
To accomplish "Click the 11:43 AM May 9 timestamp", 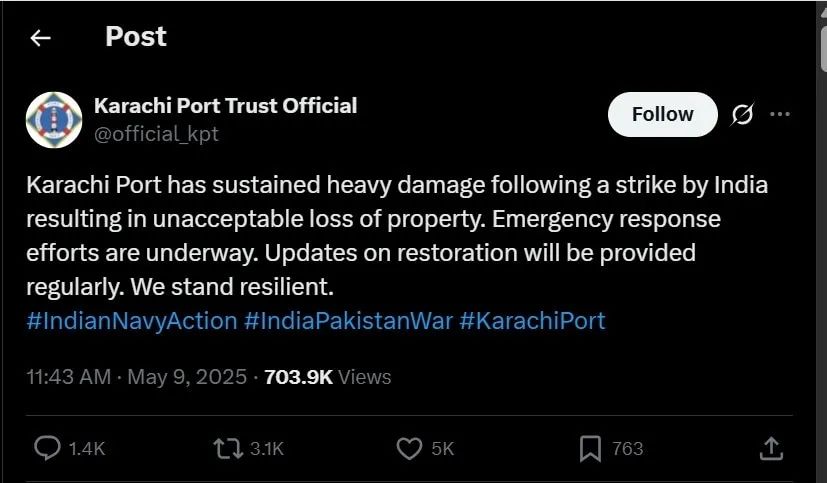I will pos(137,377).
